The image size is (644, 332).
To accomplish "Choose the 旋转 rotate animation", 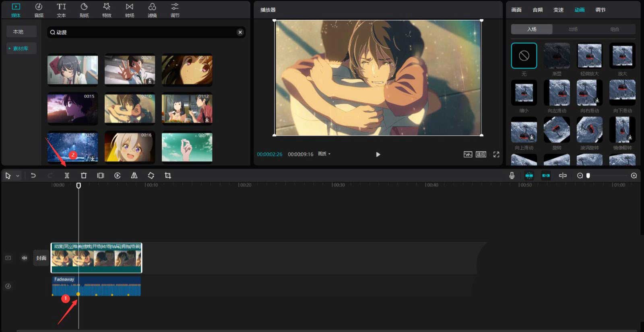I will 557,130.
